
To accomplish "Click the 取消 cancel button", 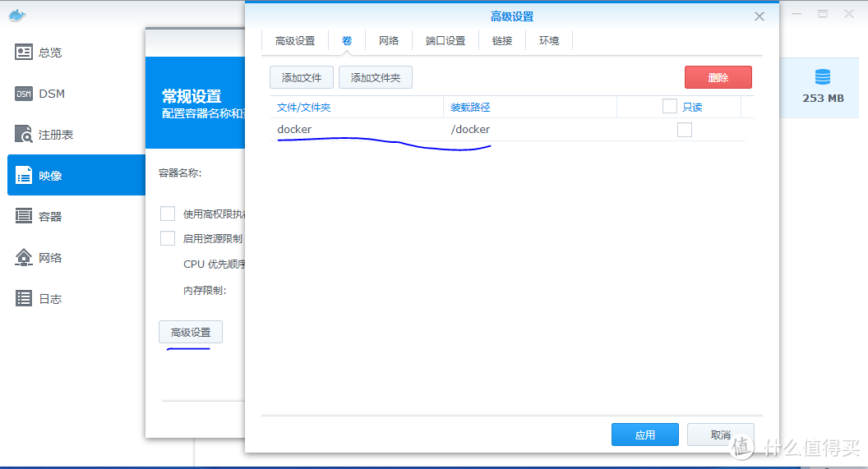I will point(721,435).
